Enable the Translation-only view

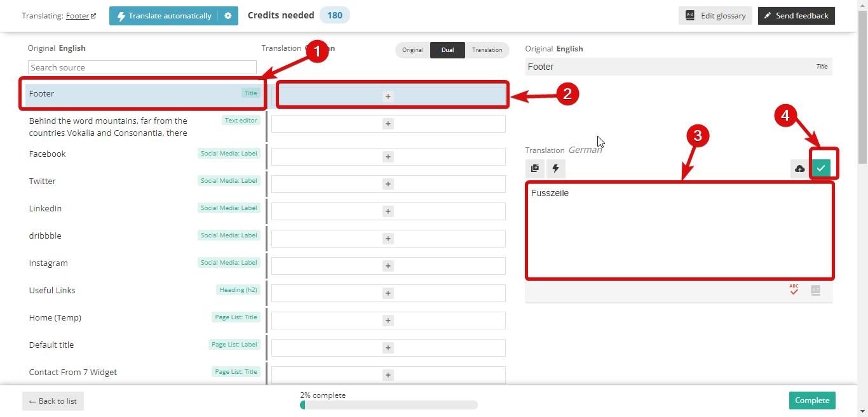(487, 50)
